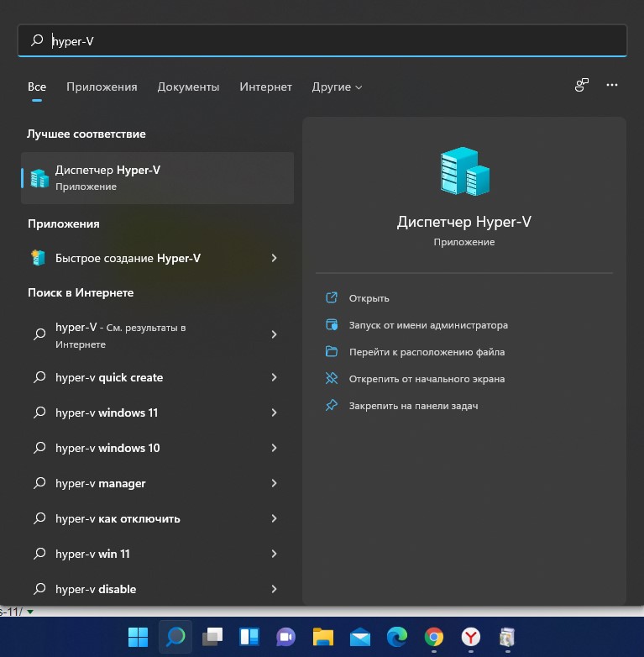Select hyper-v как отключить suggestion
The height and width of the screenshot is (657, 644).
158,518
